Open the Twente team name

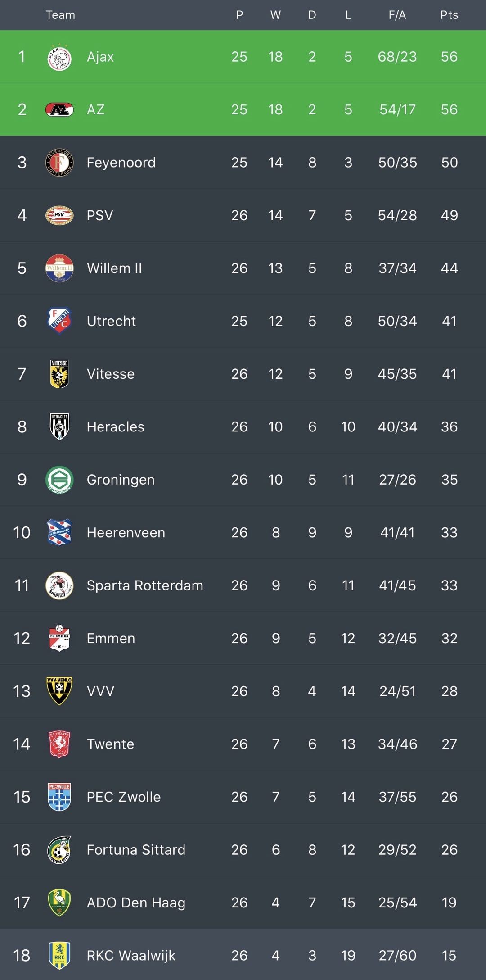[110, 744]
